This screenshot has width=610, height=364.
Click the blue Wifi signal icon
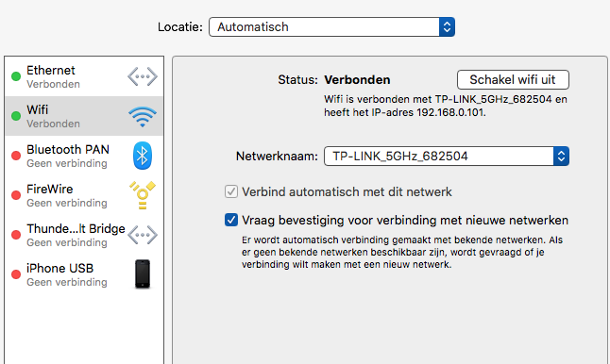click(x=143, y=117)
